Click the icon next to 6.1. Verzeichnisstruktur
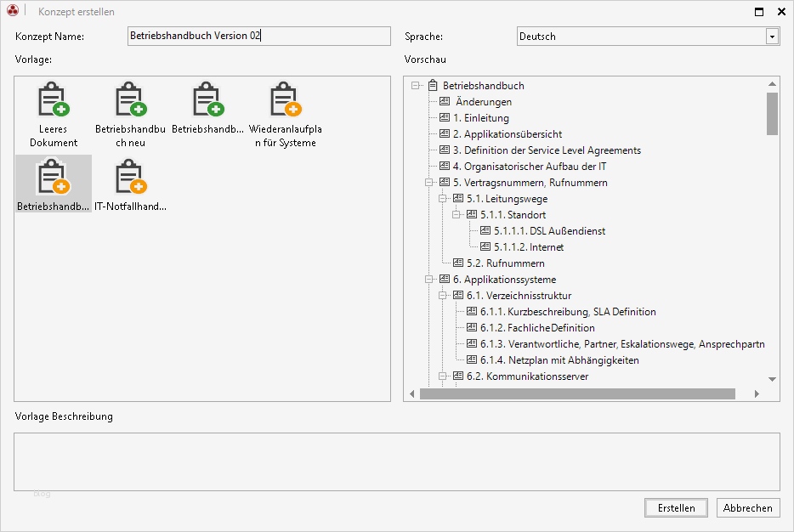The height and width of the screenshot is (532, 794). 458,296
